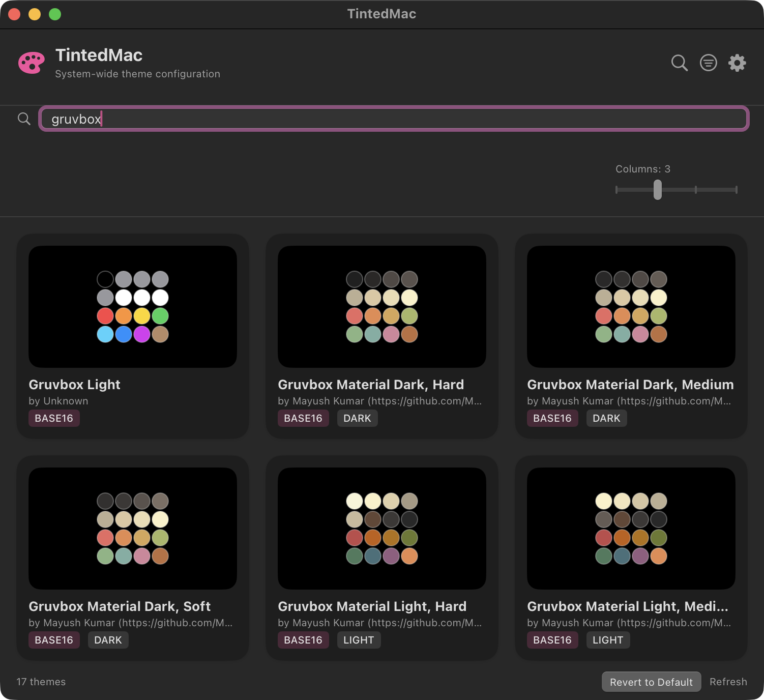Click the author line under Gruvbox Material Dark, Hard
Viewport: 764px width, 700px height.
380,401
